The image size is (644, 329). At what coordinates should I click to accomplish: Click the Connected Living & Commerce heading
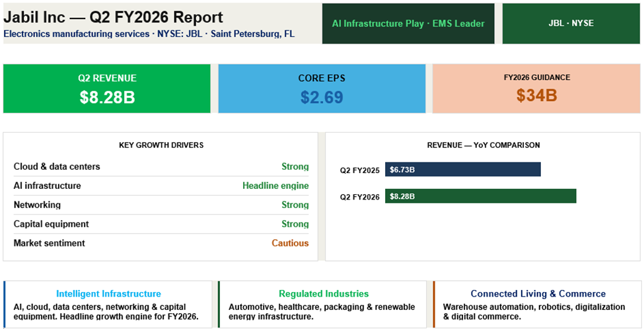click(x=538, y=294)
